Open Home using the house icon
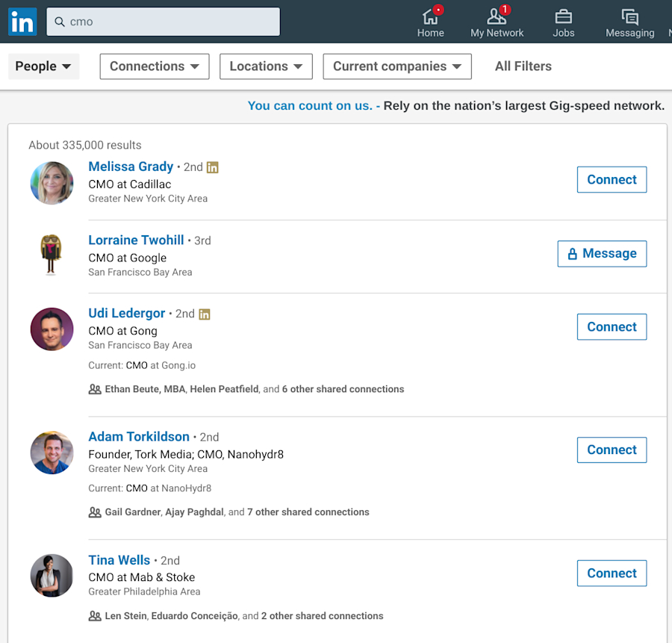This screenshot has height=643, width=672. click(431, 16)
